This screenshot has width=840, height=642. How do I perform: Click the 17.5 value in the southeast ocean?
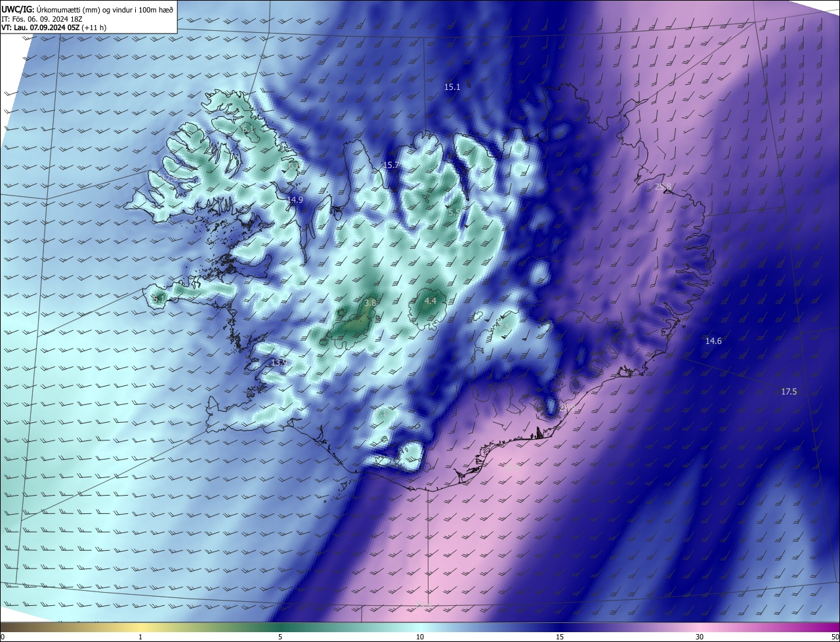click(x=789, y=391)
